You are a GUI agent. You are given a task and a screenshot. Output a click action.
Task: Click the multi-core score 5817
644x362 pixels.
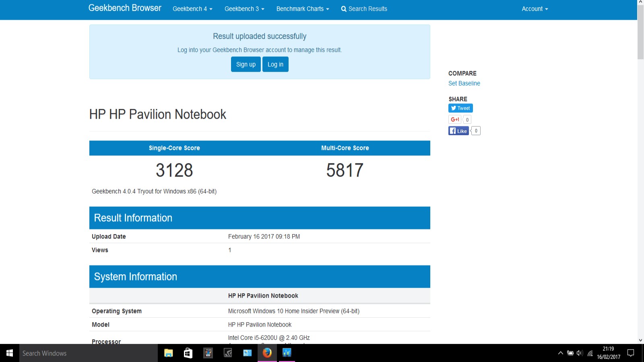coord(345,171)
